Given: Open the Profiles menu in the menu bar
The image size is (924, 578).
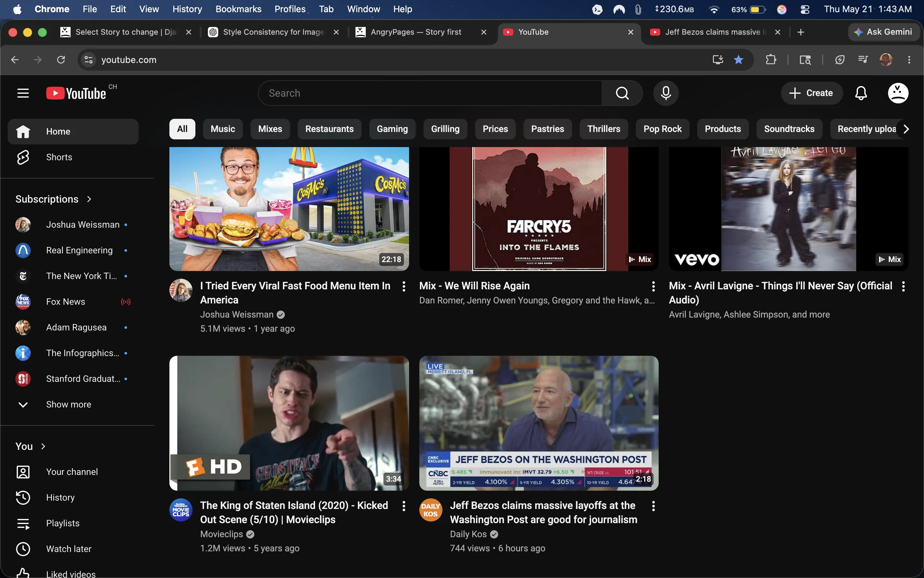Looking at the screenshot, I should pos(290,9).
